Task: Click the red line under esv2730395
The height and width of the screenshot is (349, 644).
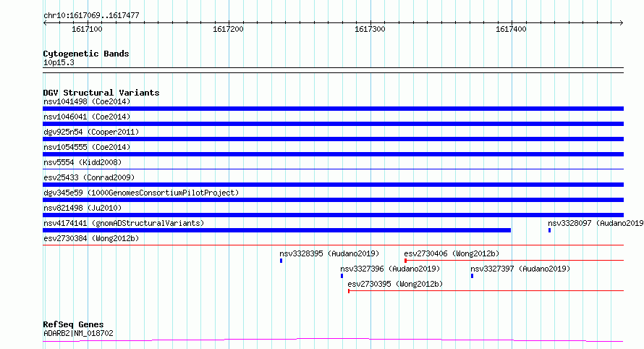Action: tap(486, 290)
